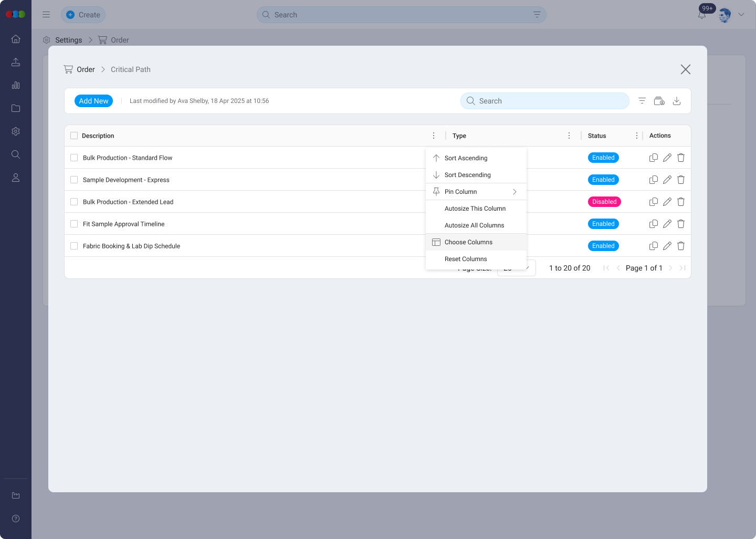This screenshot has width=756, height=539.
Task: Click the Create button in the top bar
Action: [83, 15]
